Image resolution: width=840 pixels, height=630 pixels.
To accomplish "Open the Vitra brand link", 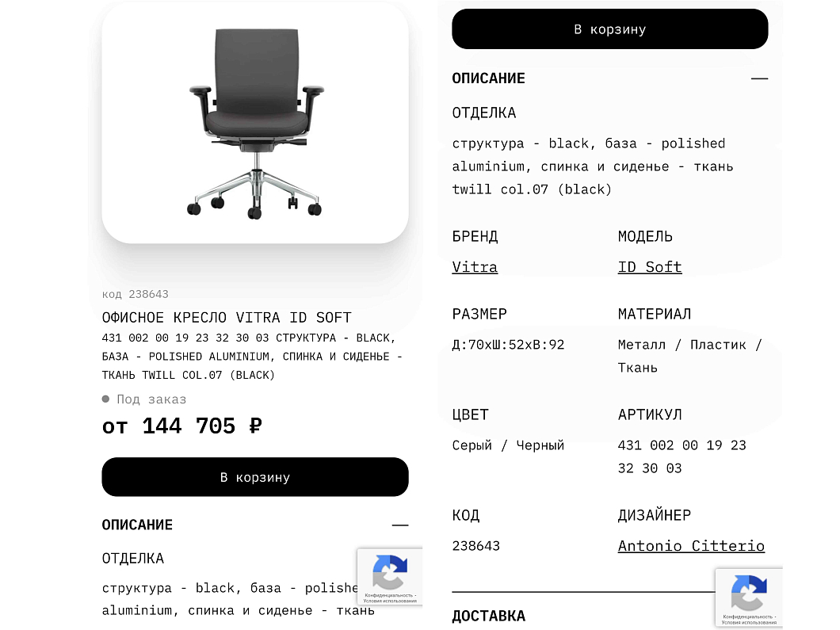I will tap(475, 267).
